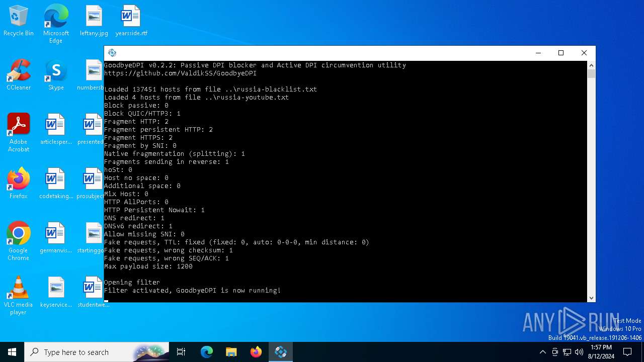Click the 'Fragment HTTPS: 2' line
The height and width of the screenshot is (362, 644).
tap(138, 138)
